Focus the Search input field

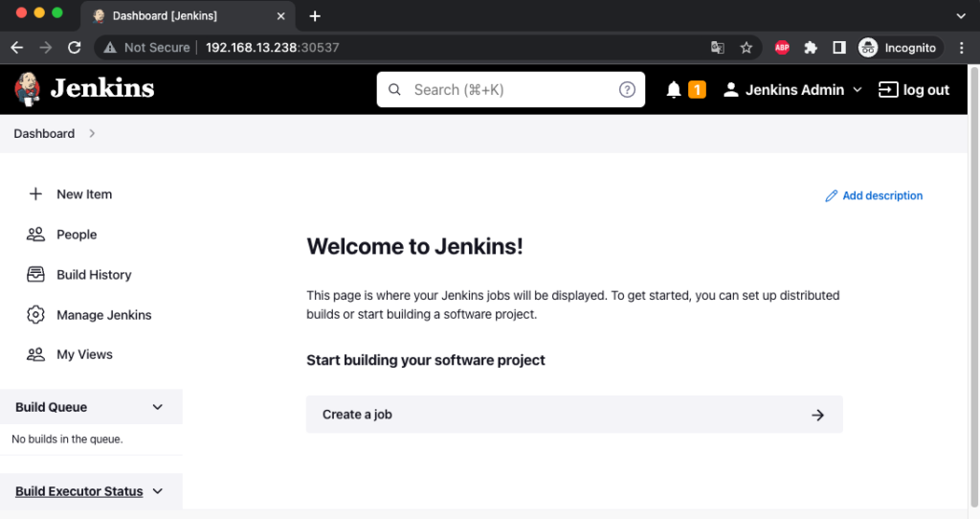point(511,89)
